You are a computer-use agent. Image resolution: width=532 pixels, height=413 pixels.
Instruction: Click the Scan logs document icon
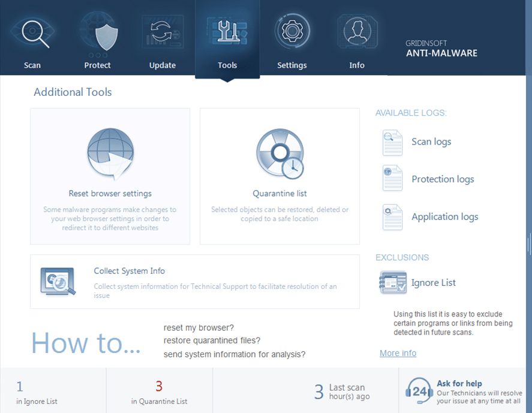(x=393, y=143)
